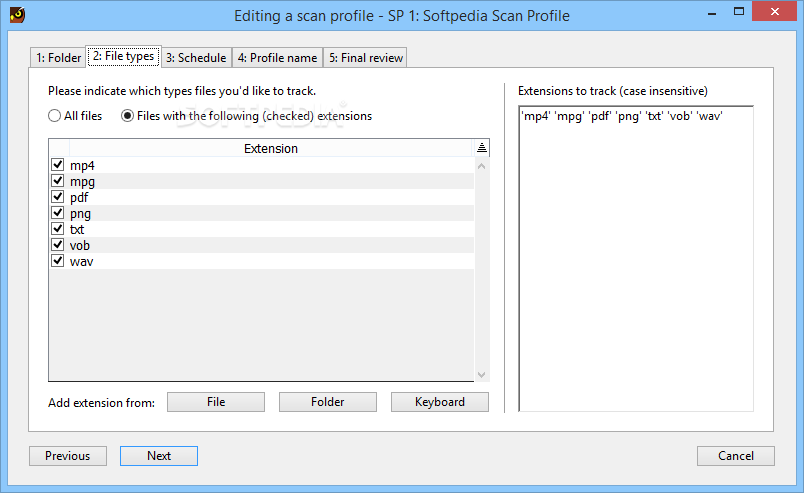Viewport: 804px width, 493px height.
Task: Add extension from File button
Action: coord(216,402)
